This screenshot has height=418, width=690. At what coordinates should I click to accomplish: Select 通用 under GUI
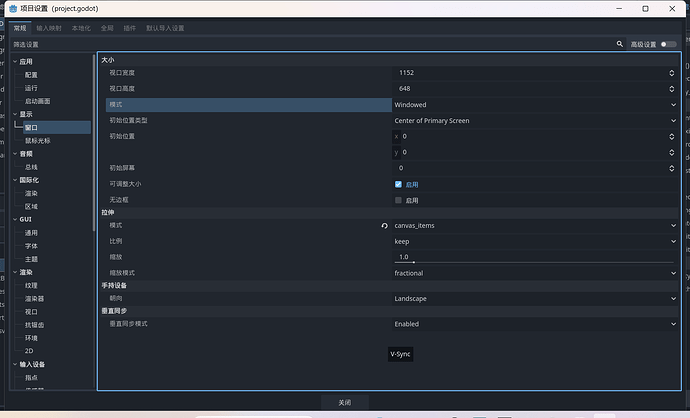(31, 233)
